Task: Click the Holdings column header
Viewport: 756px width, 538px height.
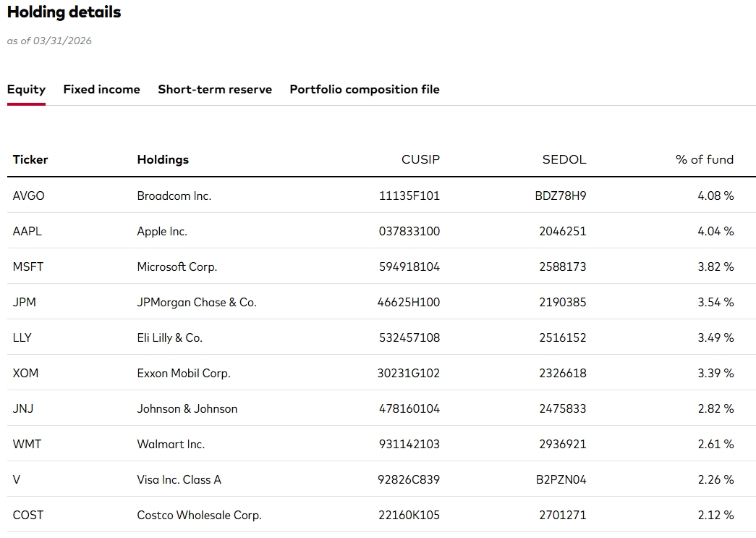Action: (x=163, y=159)
